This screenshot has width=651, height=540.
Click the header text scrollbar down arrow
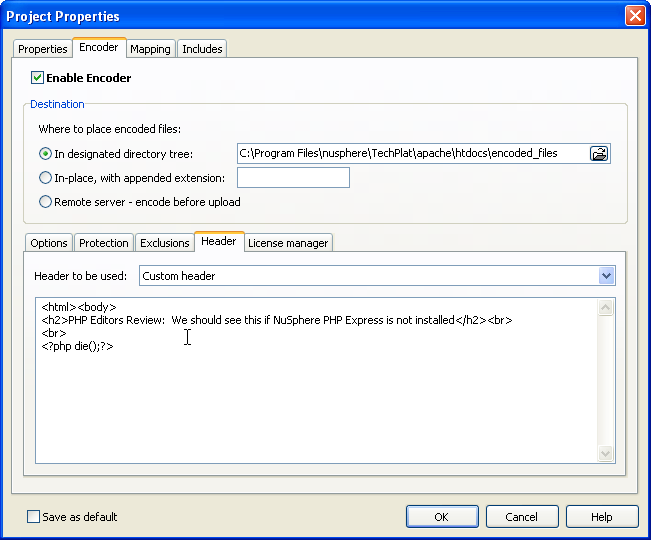click(605, 454)
